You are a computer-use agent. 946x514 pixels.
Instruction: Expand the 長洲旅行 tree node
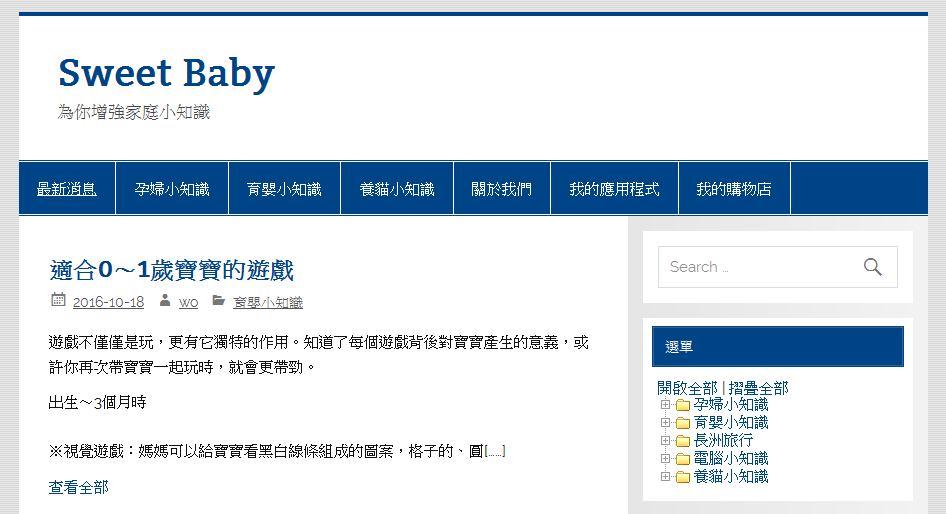pyautogui.click(x=665, y=440)
